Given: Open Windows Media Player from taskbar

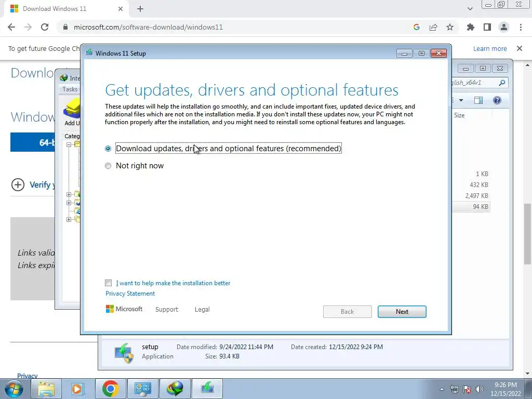Looking at the screenshot, I should (77, 389).
